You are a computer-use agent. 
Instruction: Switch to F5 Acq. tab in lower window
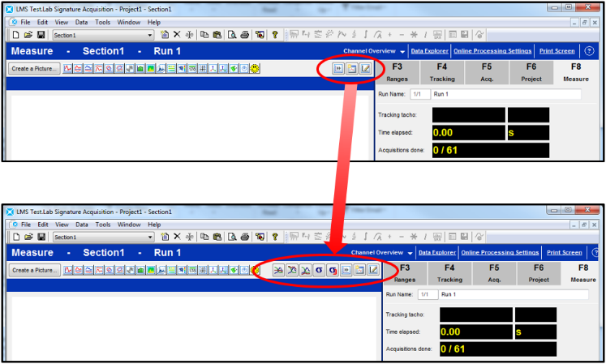click(494, 273)
